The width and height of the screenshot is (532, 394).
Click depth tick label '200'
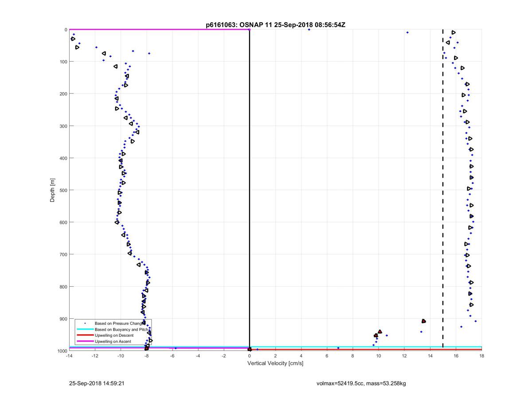click(63, 94)
